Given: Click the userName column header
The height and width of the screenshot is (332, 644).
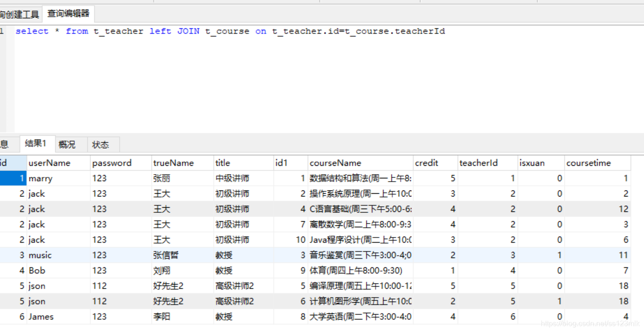Looking at the screenshot, I should tap(58, 163).
